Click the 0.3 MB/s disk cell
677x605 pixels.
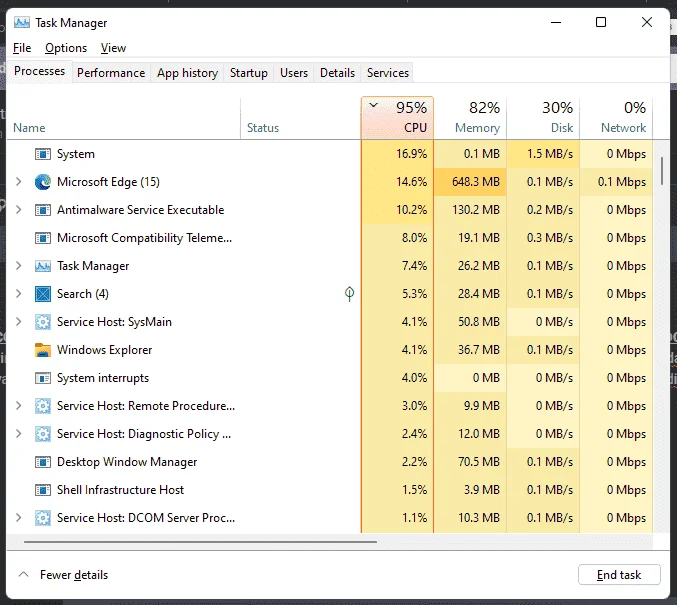click(543, 238)
